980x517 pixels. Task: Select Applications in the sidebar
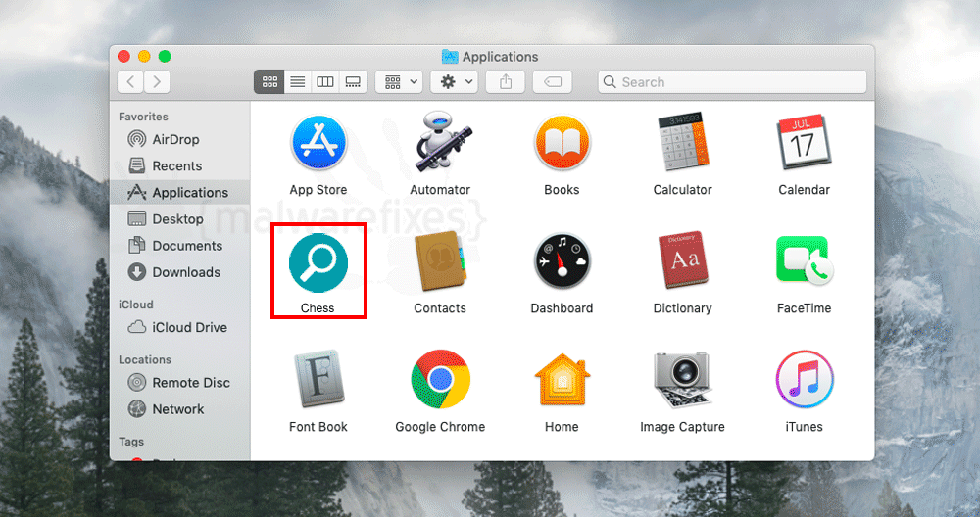(x=180, y=192)
